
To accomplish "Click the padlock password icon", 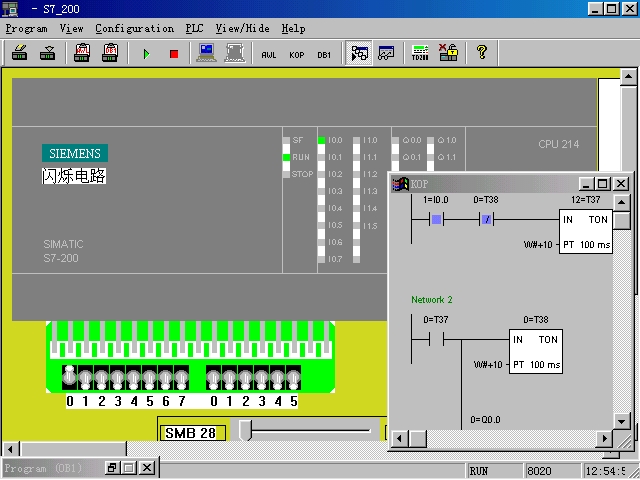I will [x=448, y=53].
